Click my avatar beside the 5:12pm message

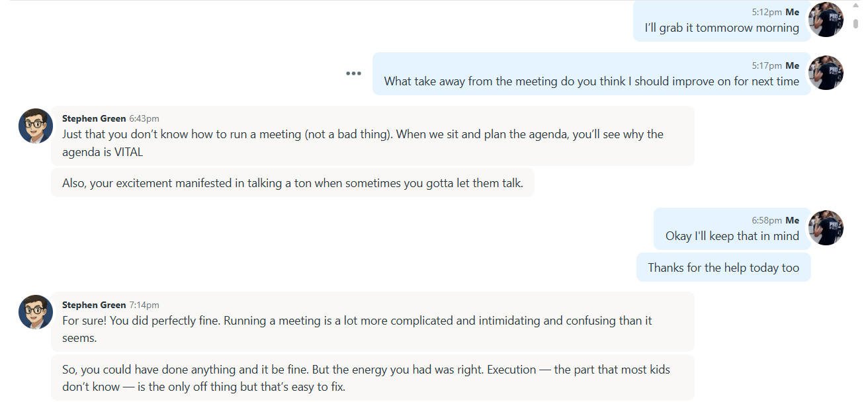click(826, 20)
